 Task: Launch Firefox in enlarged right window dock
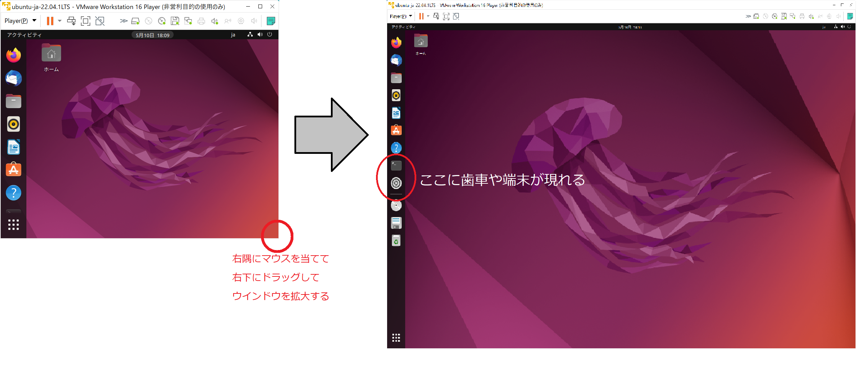coord(396,43)
